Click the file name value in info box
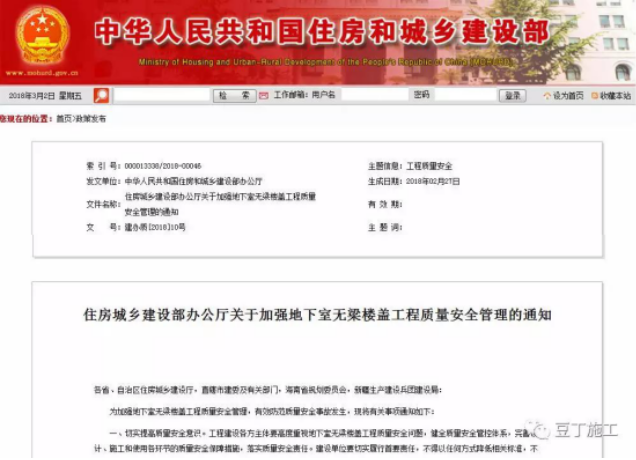Image resolution: width=636 pixels, height=460 pixels. point(220,204)
